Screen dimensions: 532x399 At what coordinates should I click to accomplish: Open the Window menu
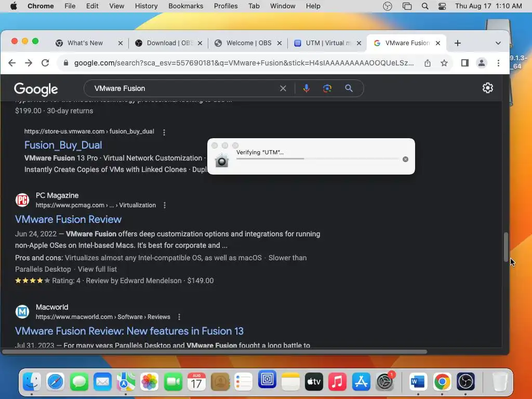(x=283, y=6)
